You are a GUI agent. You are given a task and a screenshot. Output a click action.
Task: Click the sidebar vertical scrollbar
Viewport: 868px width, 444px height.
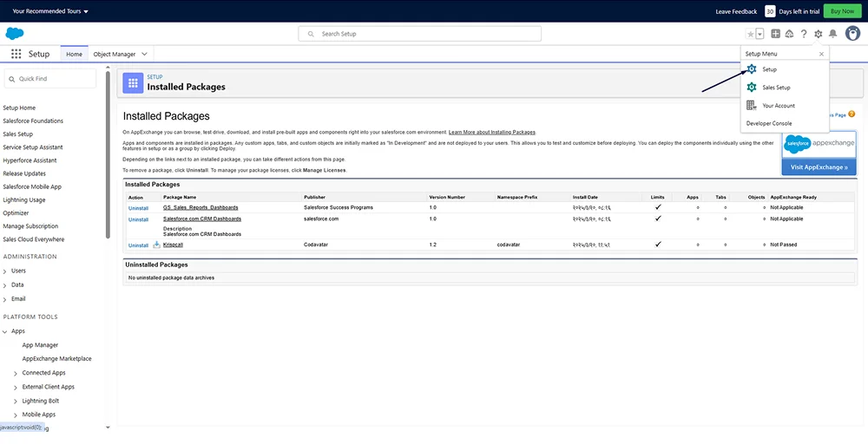108,154
